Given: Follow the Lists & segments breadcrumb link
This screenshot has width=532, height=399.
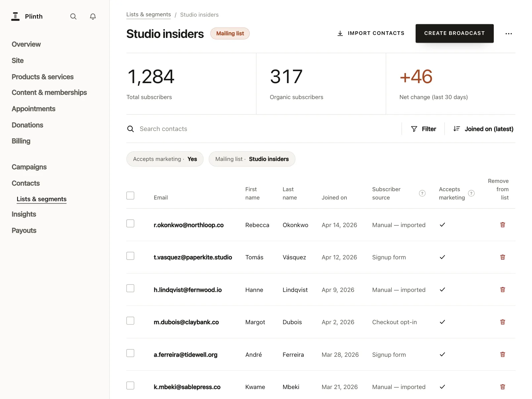Looking at the screenshot, I should (149, 15).
